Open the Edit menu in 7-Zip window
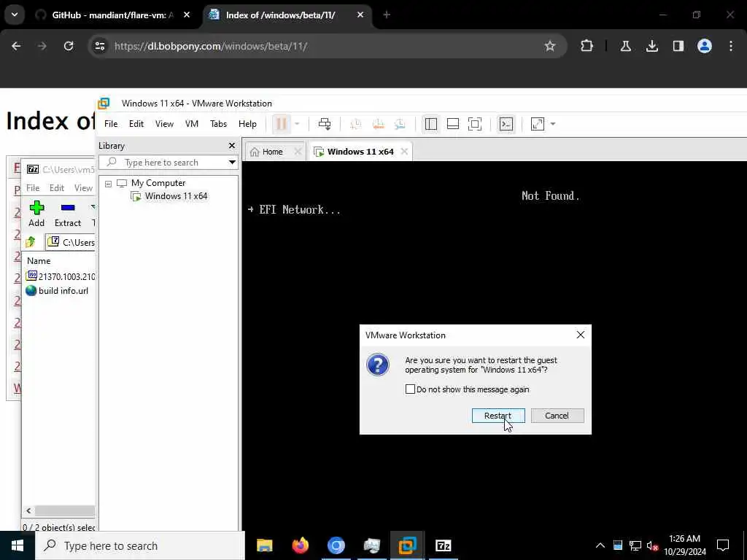Image resolution: width=747 pixels, height=560 pixels. (57, 187)
